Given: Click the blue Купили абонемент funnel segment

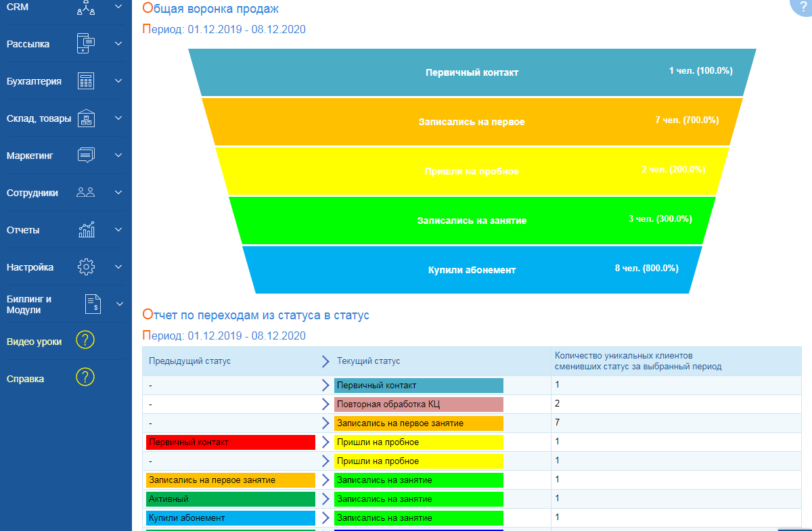Looking at the screenshot, I should pyautogui.click(x=472, y=269).
